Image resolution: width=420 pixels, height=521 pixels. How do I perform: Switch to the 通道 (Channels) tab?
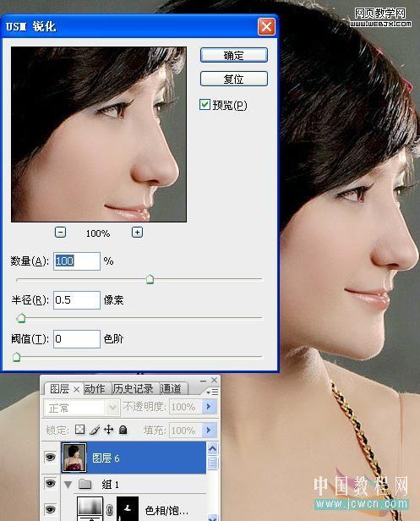point(171,388)
